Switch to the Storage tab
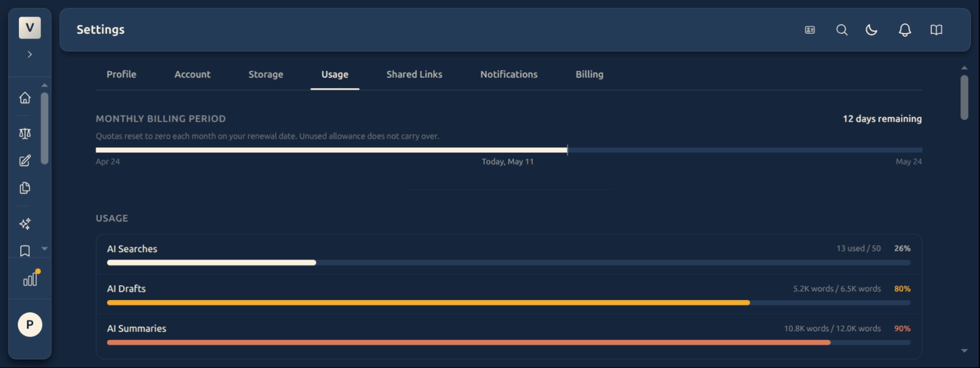The width and height of the screenshot is (980, 368). (x=266, y=74)
